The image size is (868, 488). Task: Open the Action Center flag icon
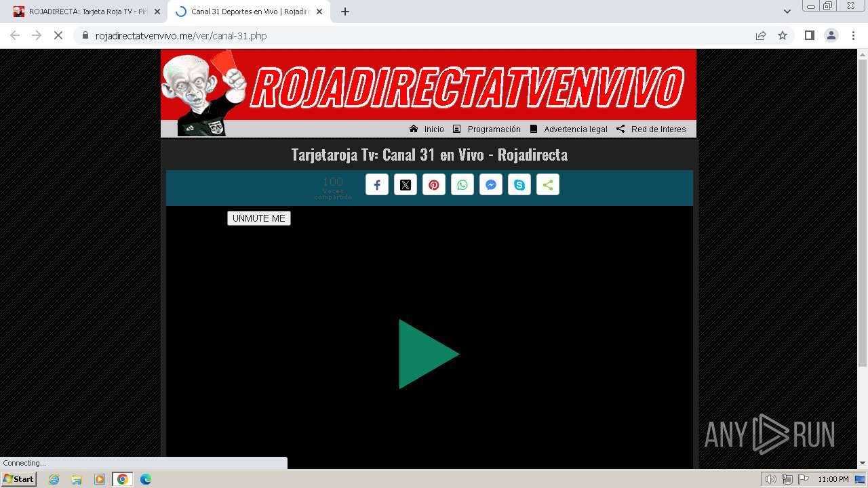click(804, 479)
